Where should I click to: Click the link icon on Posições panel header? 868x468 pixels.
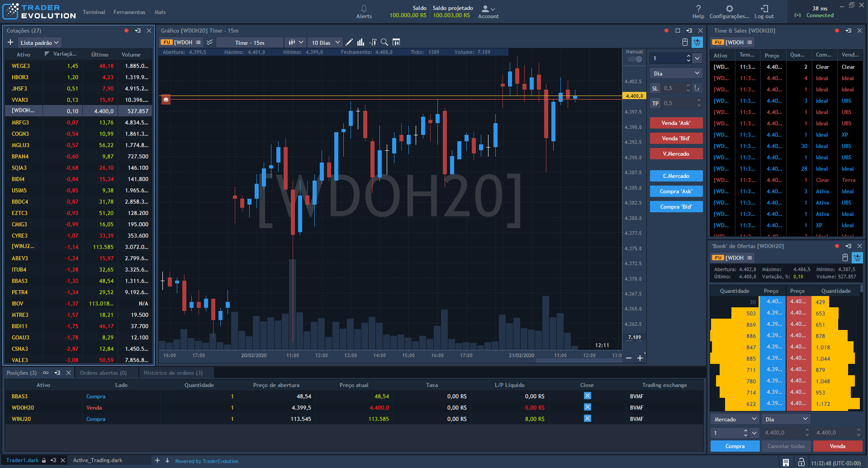click(x=45, y=372)
